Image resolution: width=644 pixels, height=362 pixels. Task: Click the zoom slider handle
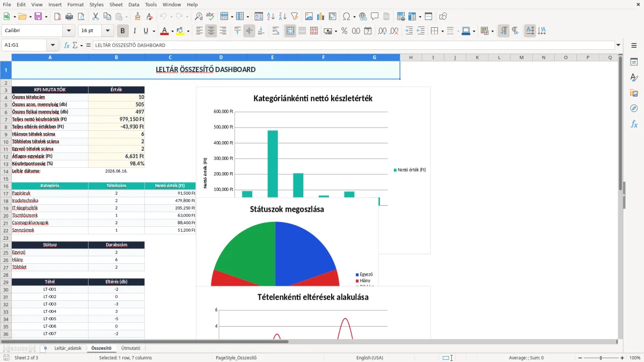[601, 358]
